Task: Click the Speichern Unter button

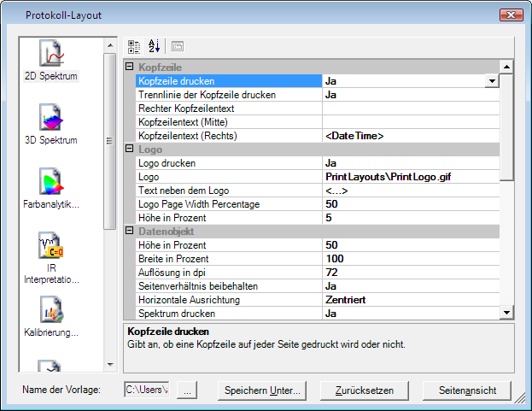Action: [x=262, y=390]
